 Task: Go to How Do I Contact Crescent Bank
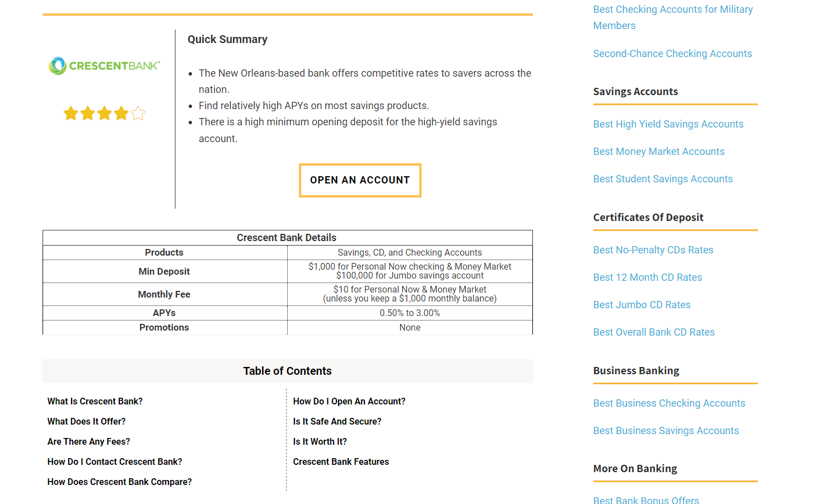pos(115,462)
